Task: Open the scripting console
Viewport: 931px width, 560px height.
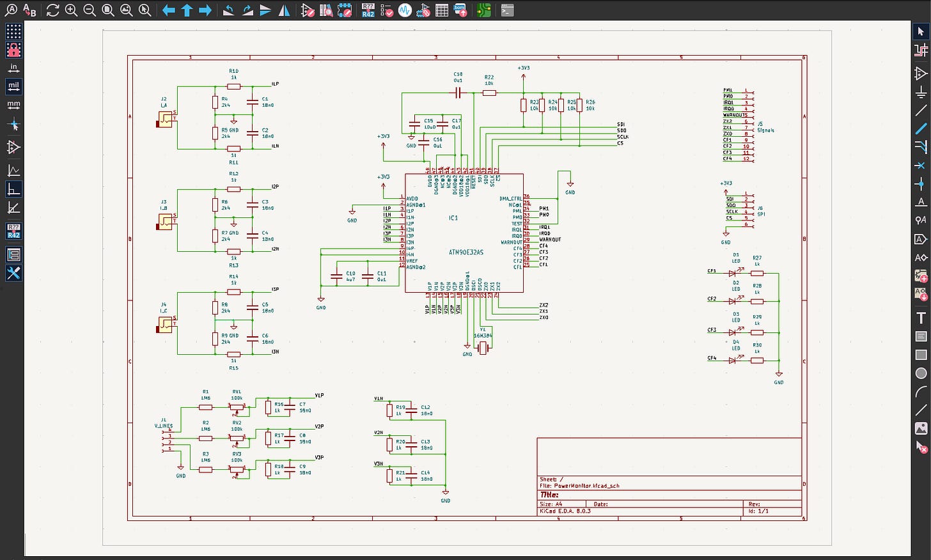Action: pyautogui.click(x=507, y=10)
